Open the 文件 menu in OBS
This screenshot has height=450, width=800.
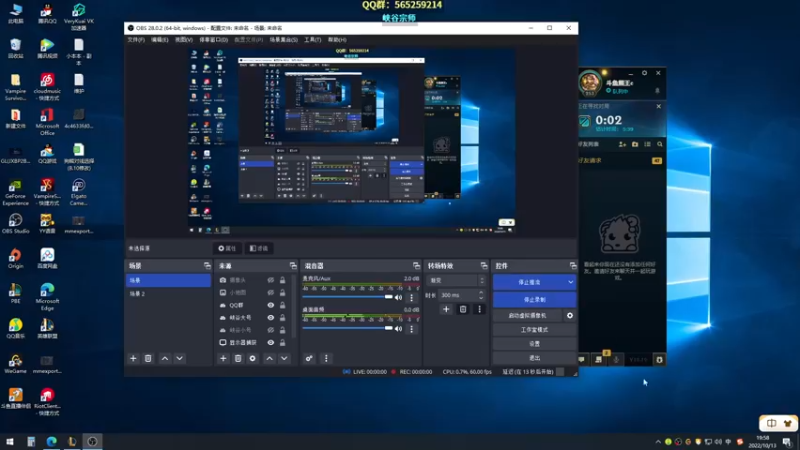point(136,40)
